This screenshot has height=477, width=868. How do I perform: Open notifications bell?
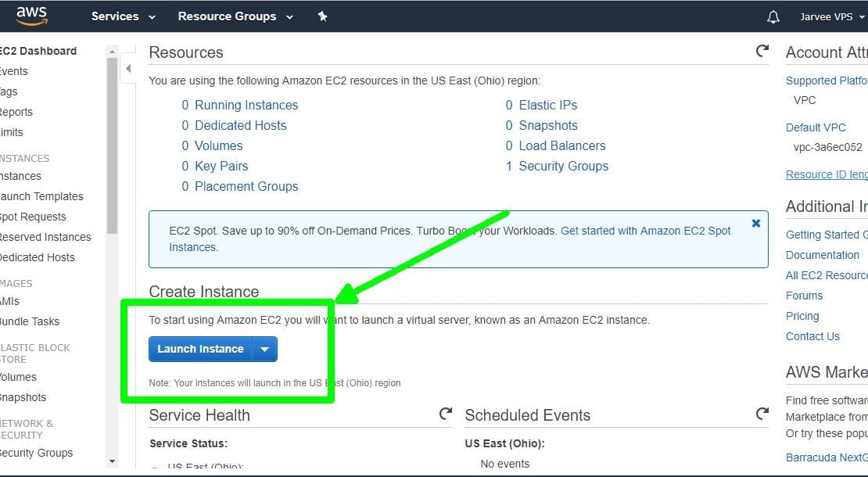point(773,17)
